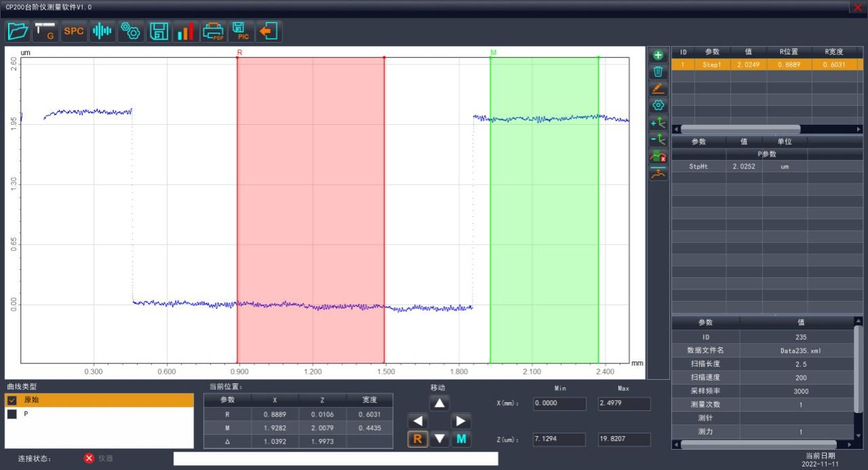The width and height of the screenshot is (868, 470).
Task: Toggle the R cursor selection button
Action: (x=417, y=439)
